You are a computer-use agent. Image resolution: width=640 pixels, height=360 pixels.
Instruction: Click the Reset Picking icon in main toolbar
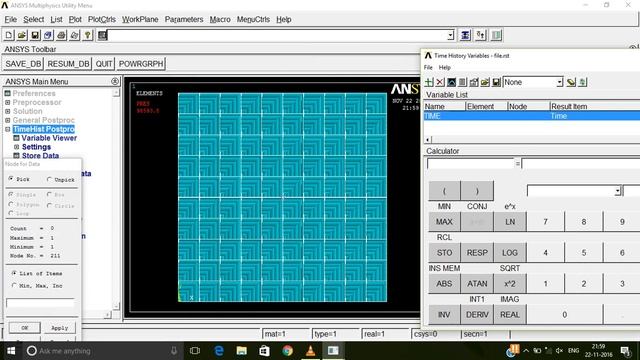(x=480, y=35)
